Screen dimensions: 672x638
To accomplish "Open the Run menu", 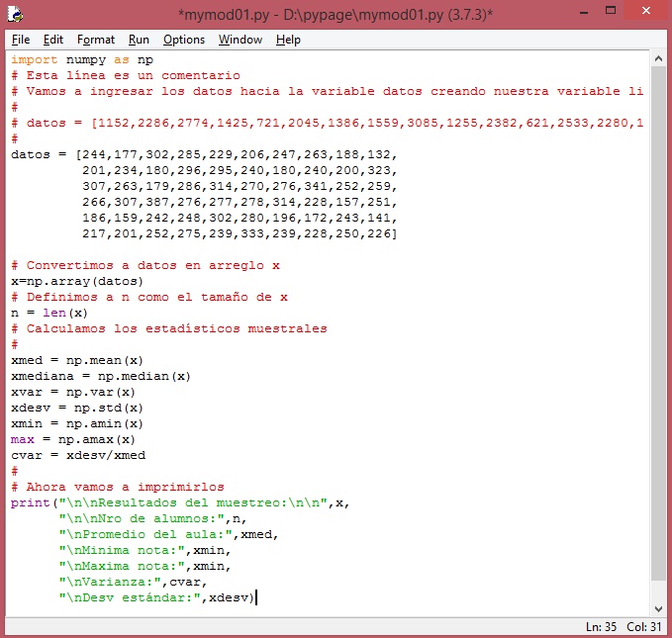I will point(139,40).
